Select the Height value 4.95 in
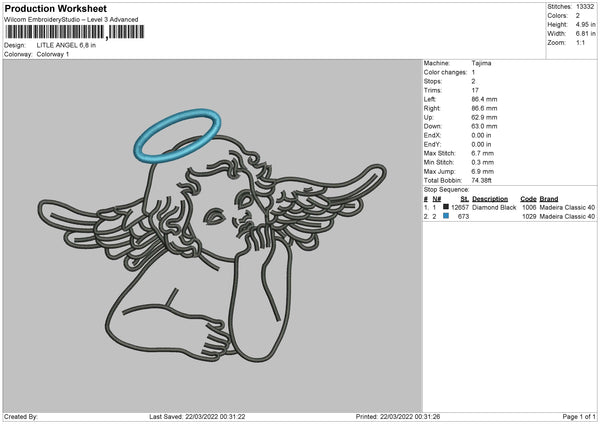The image size is (600, 424). (x=585, y=24)
